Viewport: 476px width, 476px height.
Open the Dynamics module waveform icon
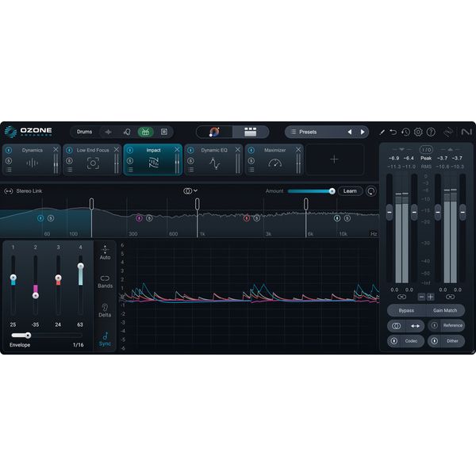click(33, 163)
